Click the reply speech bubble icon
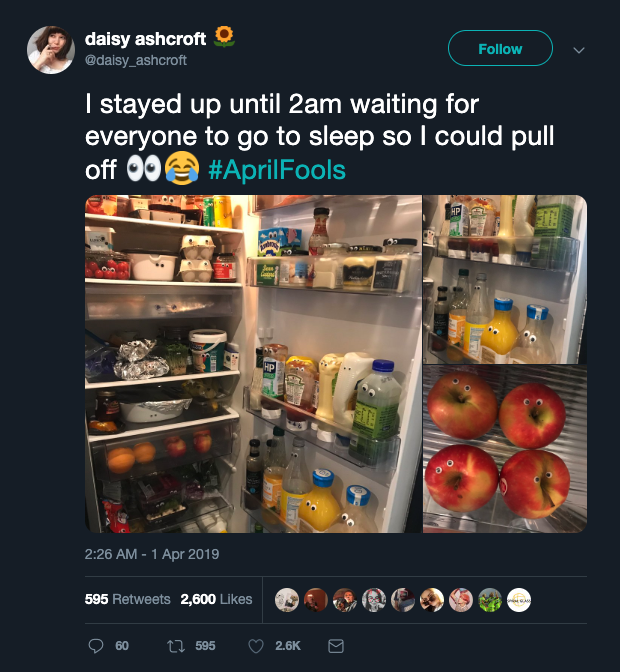 [96, 646]
